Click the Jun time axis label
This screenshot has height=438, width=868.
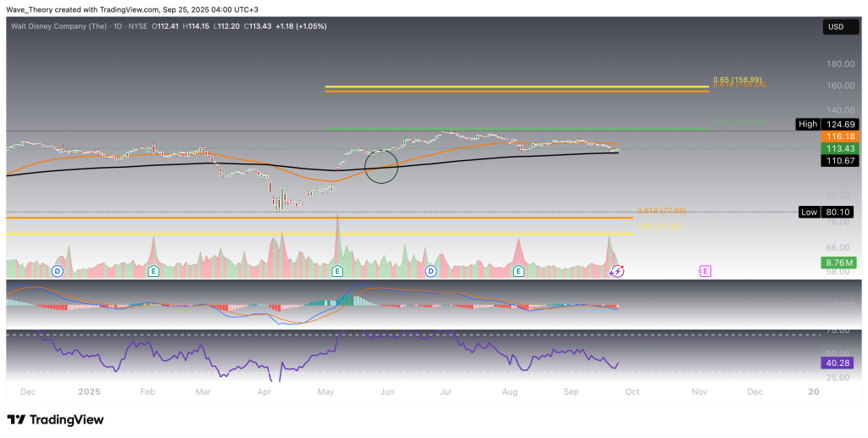point(387,391)
